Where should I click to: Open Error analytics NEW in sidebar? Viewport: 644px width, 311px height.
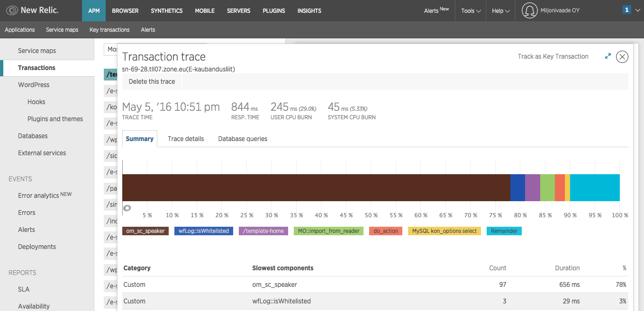(45, 195)
